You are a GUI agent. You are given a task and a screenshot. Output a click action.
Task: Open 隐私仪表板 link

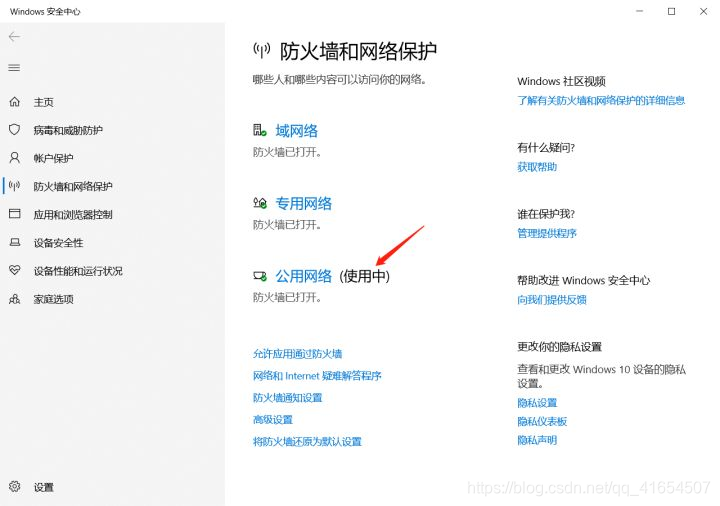pos(542,422)
